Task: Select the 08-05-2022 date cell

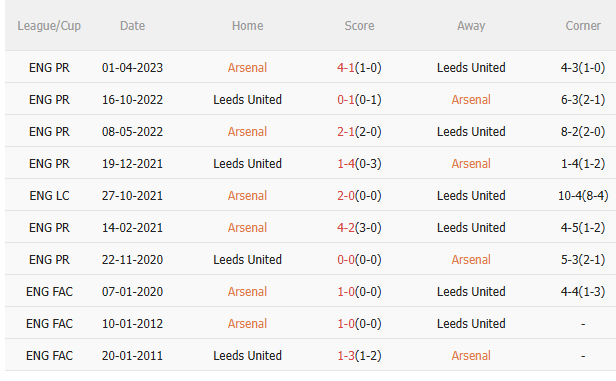Action: click(132, 132)
